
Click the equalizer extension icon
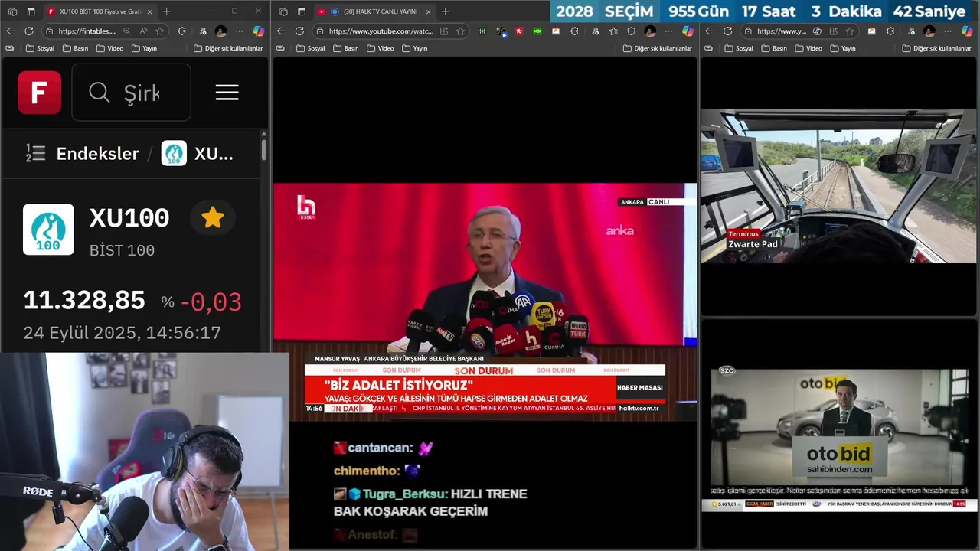pos(482,31)
